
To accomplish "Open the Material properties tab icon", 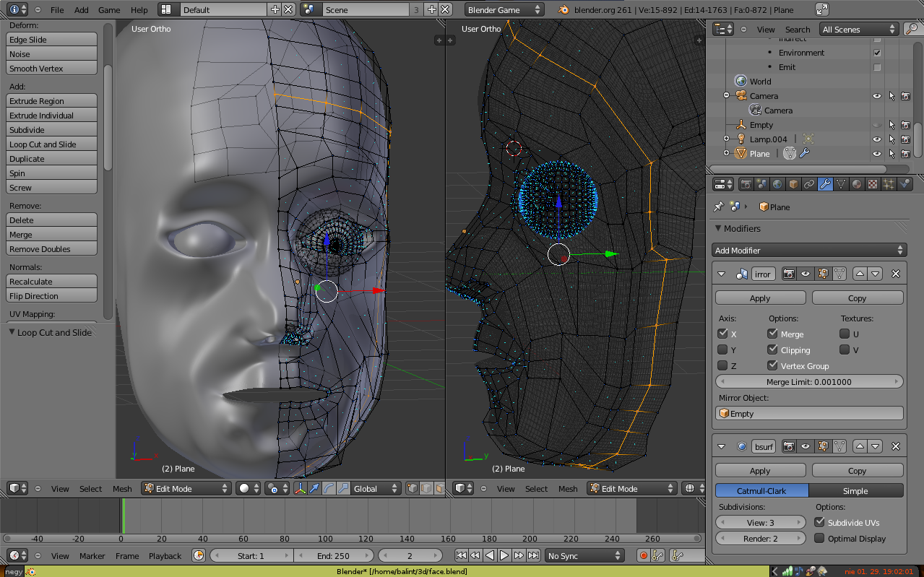I will coord(857,184).
